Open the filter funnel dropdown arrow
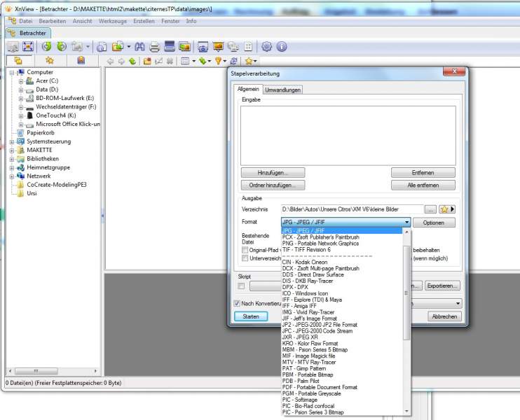 pyautogui.click(x=225, y=62)
